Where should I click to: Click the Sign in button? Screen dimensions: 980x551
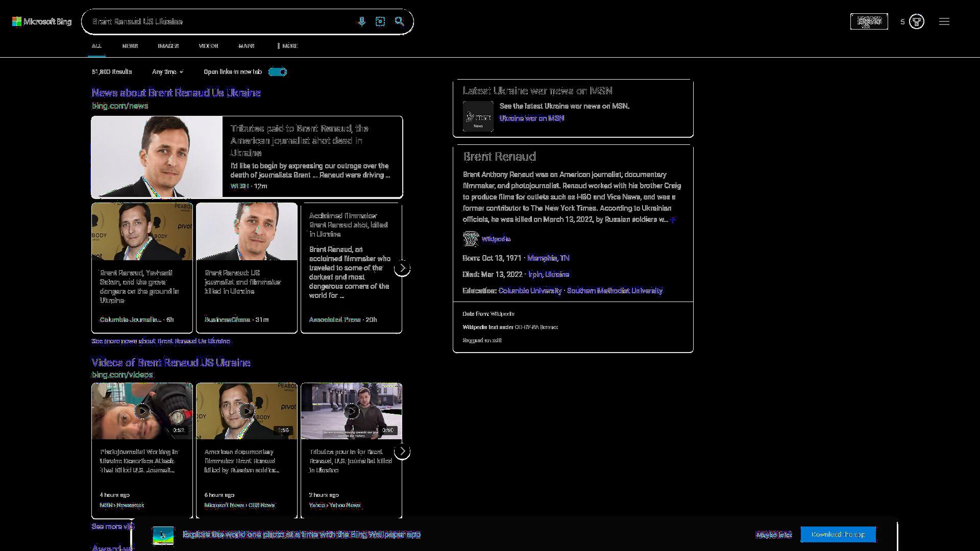(x=869, y=21)
